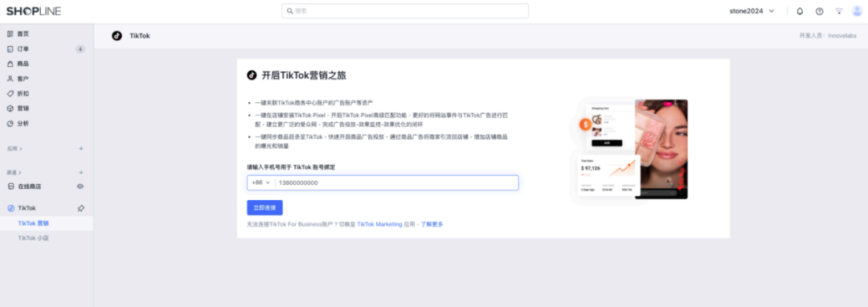Image resolution: width=868 pixels, height=307 pixels.
Task: Follow the 了解更多 link
Action: tap(432, 224)
